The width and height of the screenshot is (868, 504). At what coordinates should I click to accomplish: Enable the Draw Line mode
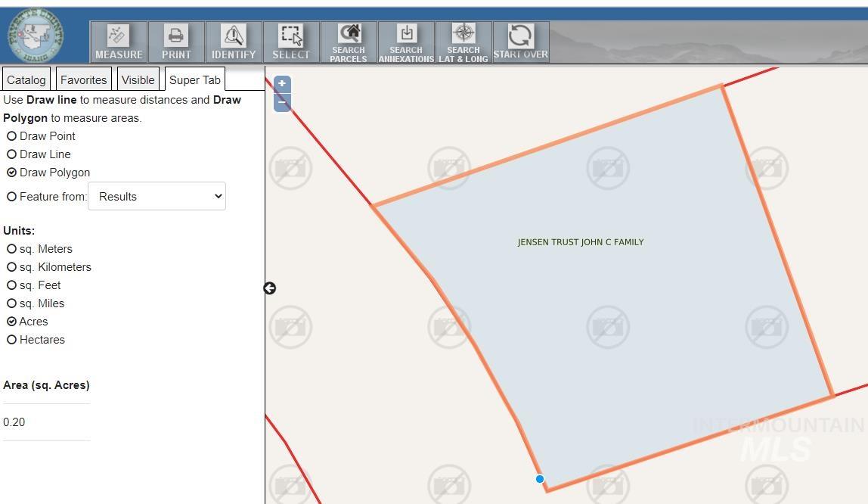point(11,154)
